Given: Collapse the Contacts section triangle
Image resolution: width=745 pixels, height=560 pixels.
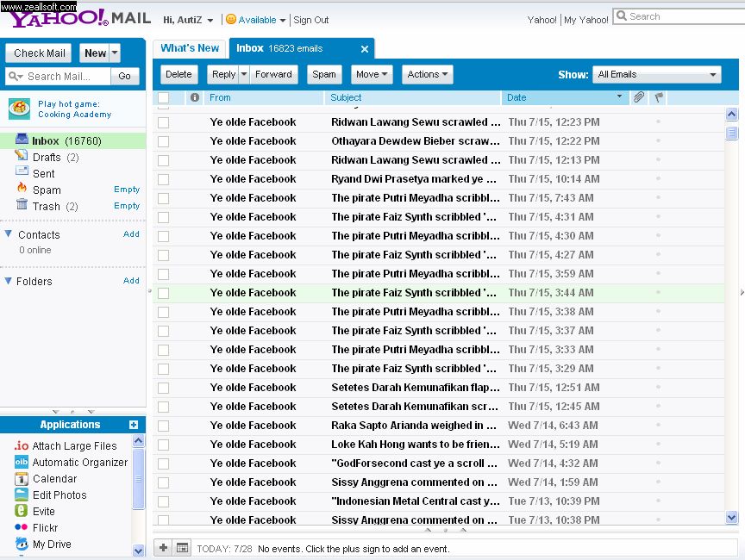Looking at the screenshot, I should pos(8,233).
